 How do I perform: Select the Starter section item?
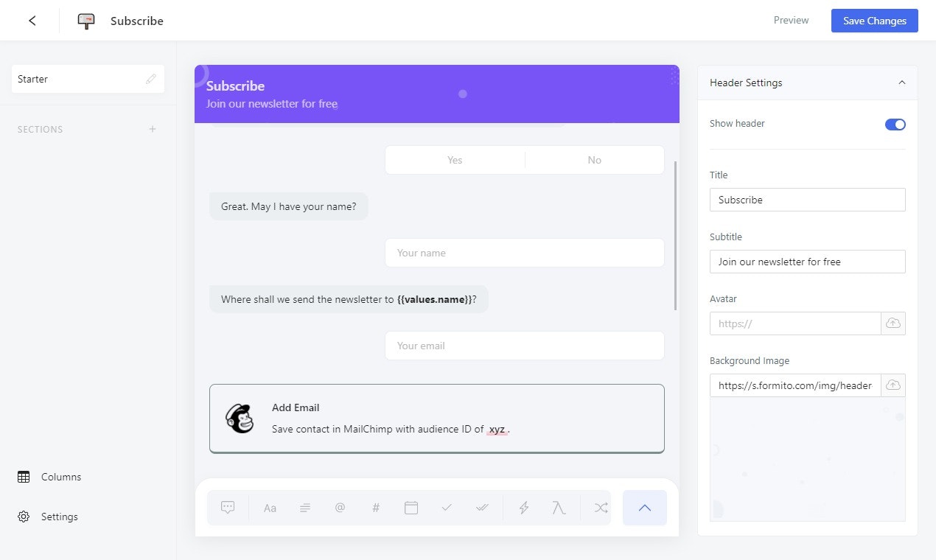pyautogui.click(x=88, y=79)
